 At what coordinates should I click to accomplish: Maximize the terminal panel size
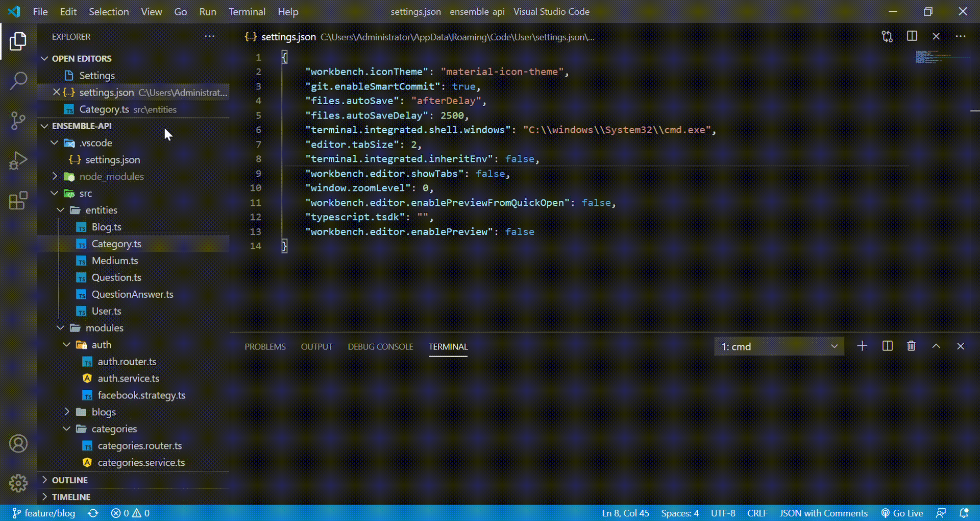(936, 346)
